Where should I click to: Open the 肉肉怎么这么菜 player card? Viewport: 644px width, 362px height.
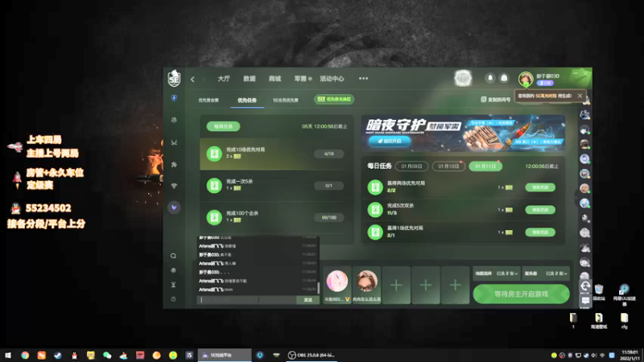click(366, 285)
